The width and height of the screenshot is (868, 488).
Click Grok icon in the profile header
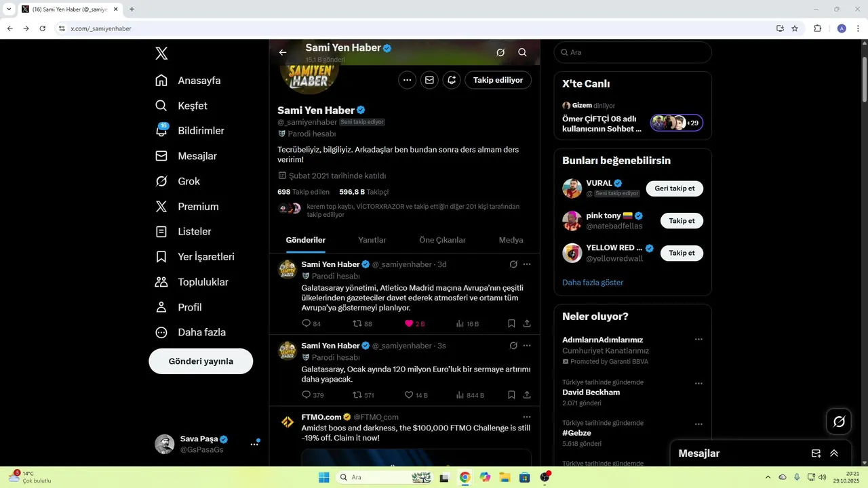[x=500, y=52]
